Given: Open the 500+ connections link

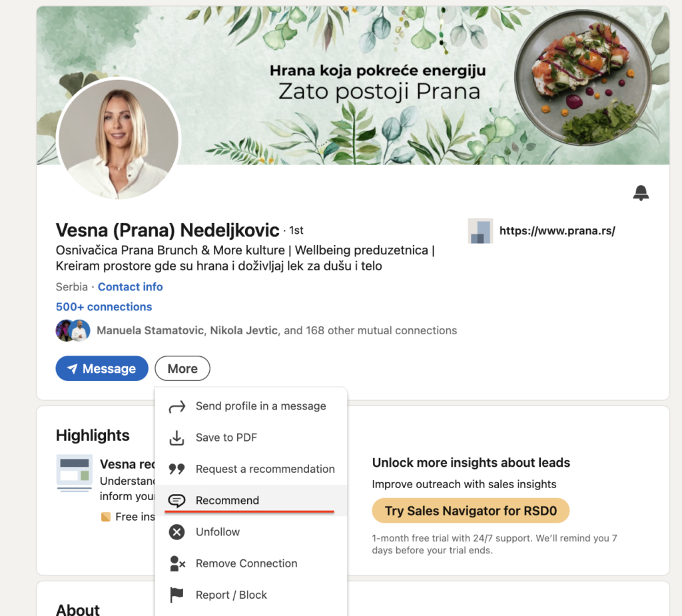Looking at the screenshot, I should [x=104, y=307].
